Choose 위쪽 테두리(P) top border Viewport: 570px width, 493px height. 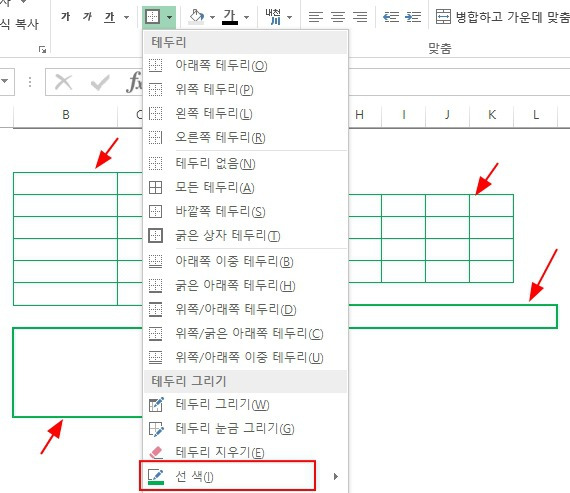click(x=245, y=89)
